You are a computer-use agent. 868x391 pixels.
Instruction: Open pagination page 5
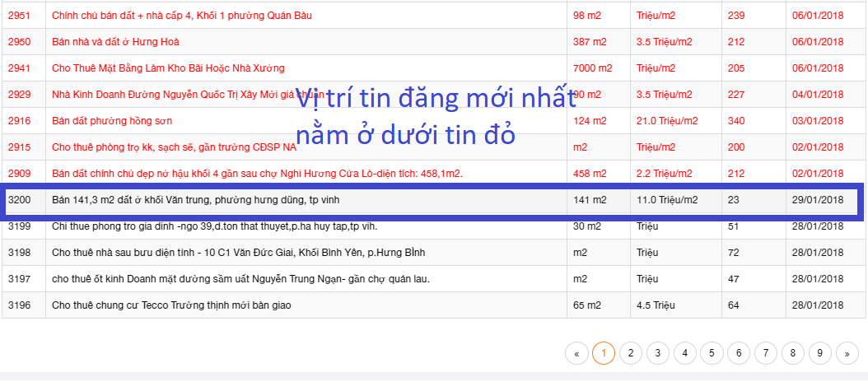[x=712, y=353]
